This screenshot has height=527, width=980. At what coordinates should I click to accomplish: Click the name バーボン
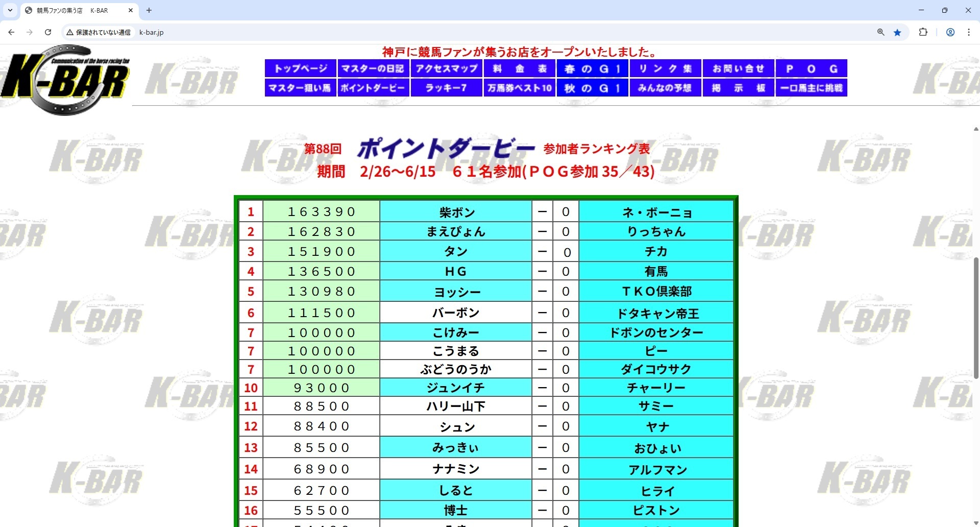456,313
